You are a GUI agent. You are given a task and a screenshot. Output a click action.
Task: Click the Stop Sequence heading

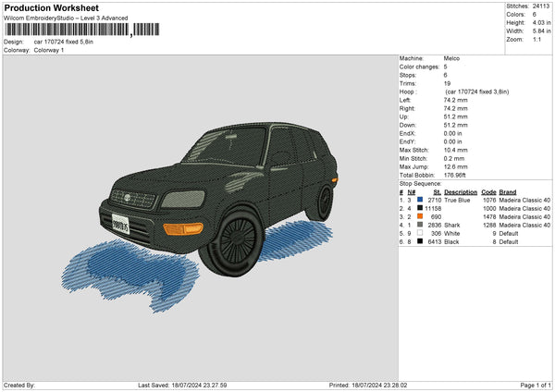[x=421, y=184]
